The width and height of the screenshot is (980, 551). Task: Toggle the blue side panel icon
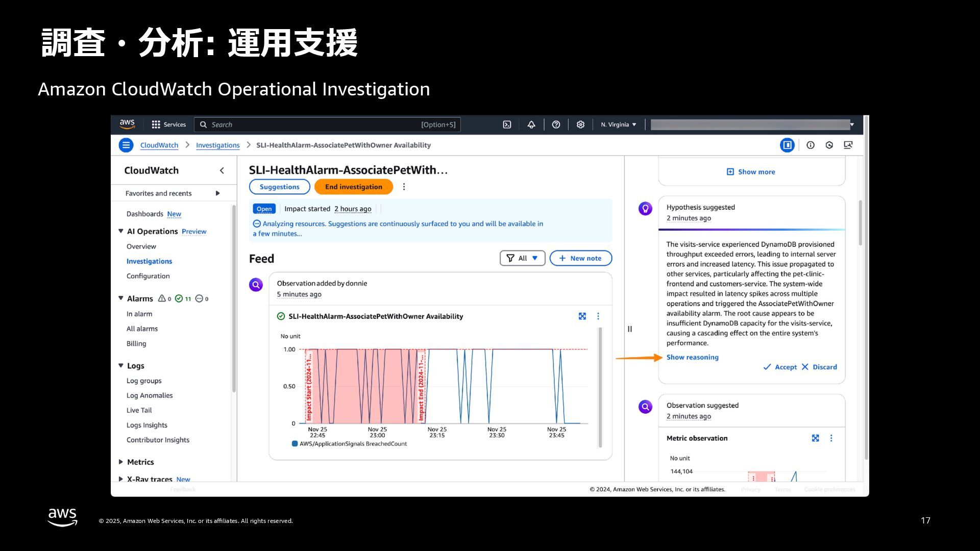pos(787,145)
